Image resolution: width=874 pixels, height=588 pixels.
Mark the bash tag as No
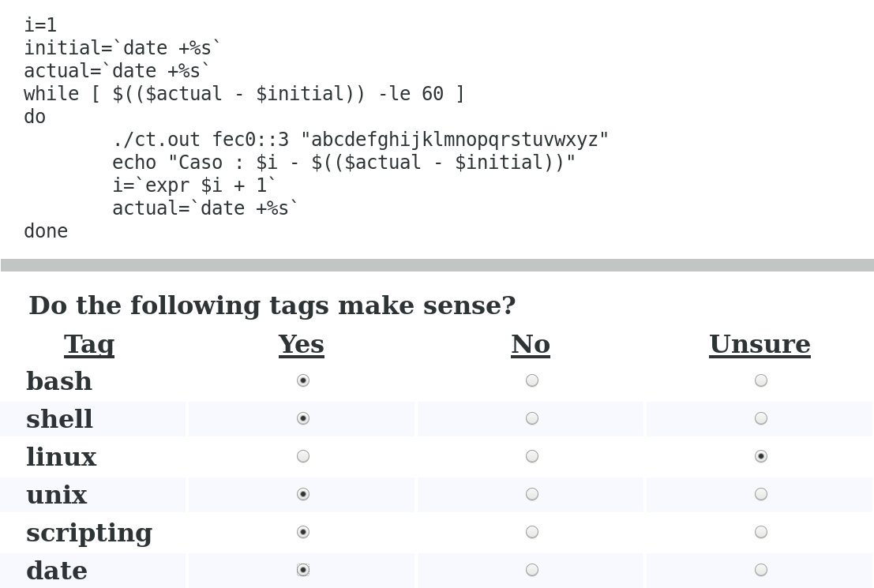(x=532, y=380)
